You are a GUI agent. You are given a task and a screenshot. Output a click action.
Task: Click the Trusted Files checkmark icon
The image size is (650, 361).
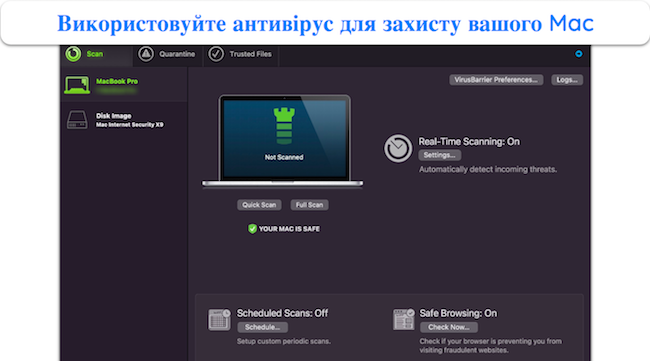pyautogui.click(x=216, y=54)
